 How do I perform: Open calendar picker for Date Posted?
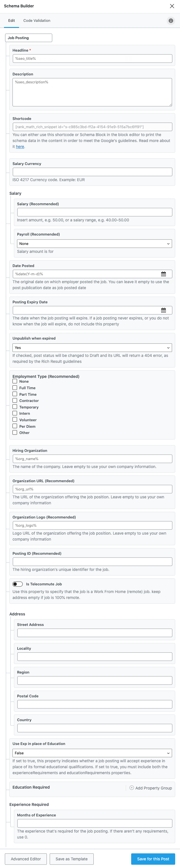click(164, 274)
